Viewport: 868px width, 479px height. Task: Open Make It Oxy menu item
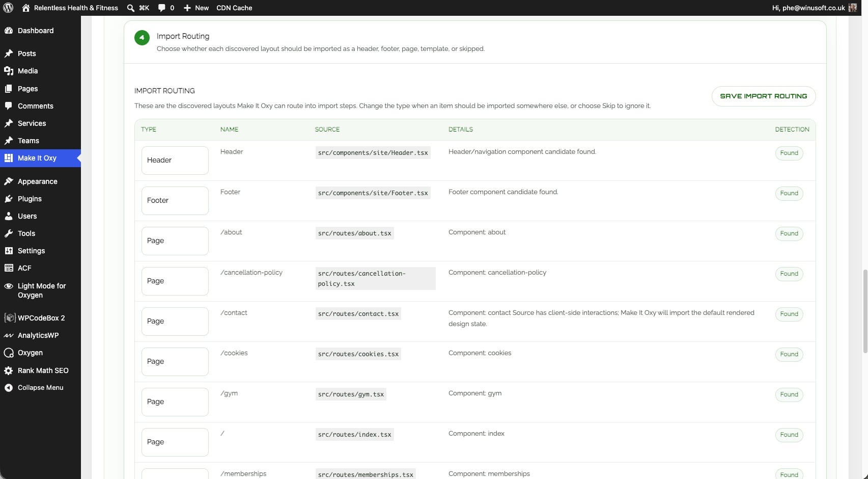tap(40, 158)
